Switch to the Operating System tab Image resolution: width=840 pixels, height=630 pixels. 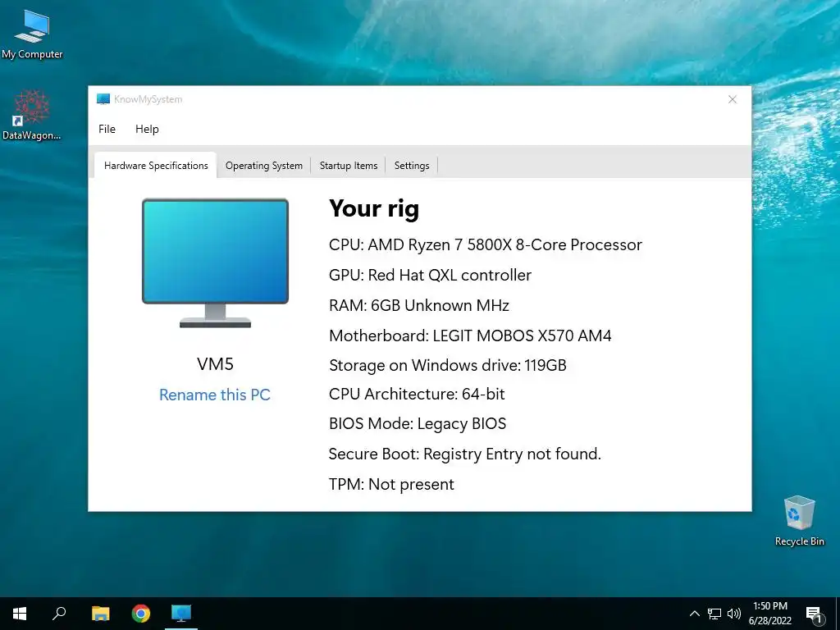264,166
